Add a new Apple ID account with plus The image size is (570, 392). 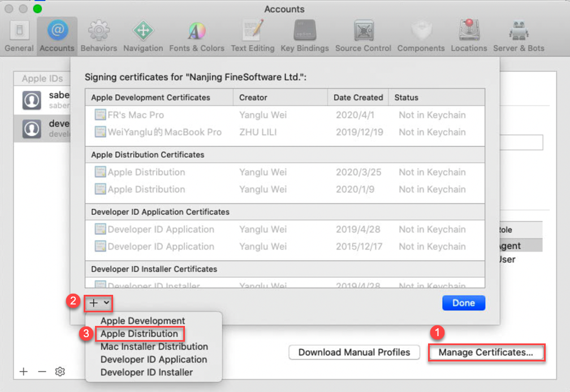(24, 371)
